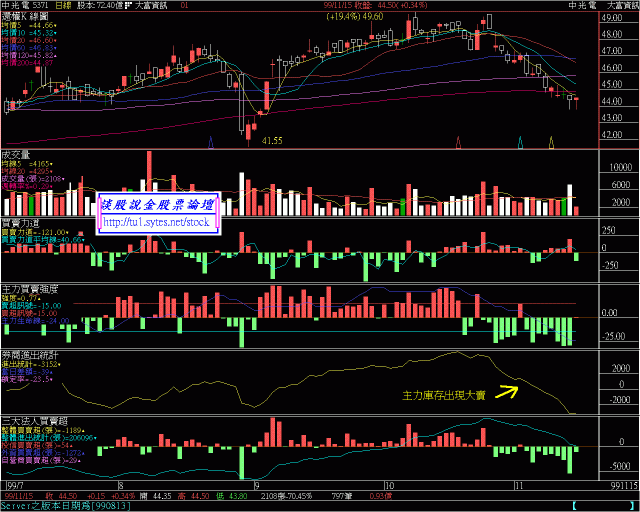Click the 買超訊號=-15.00 cyan label
640x512 pixels.
click(31, 306)
